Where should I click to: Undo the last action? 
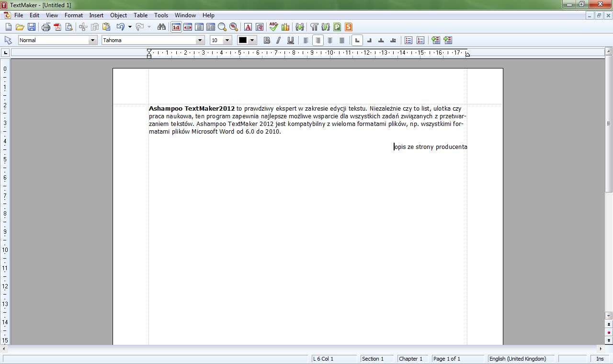[121, 27]
